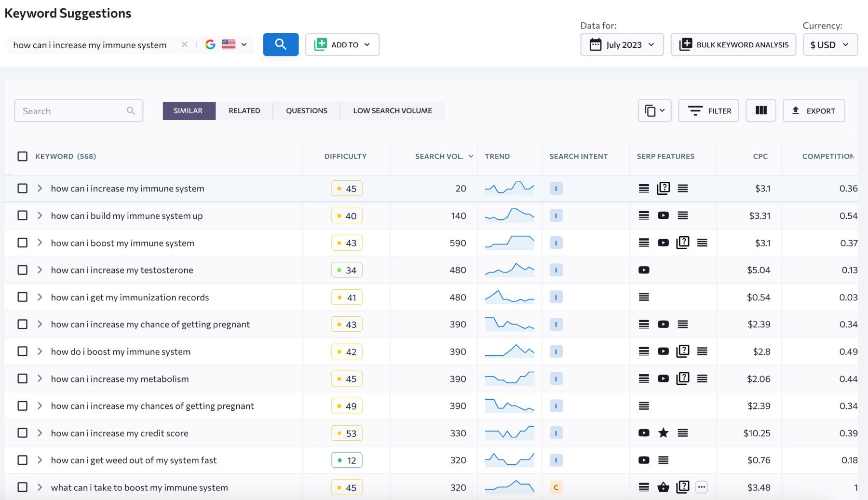Switch to the RELATED tab
Viewport: 868px width, 500px height.
(244, 110)
